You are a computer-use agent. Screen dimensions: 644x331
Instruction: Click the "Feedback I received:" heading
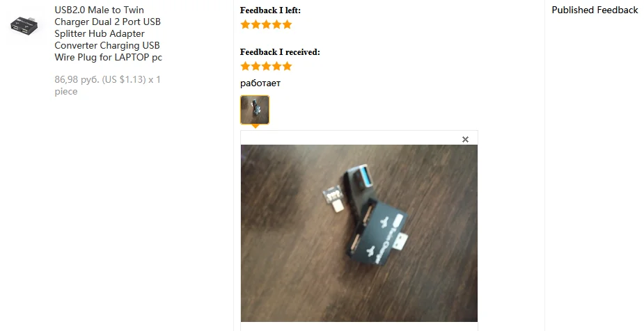(280, 52)
